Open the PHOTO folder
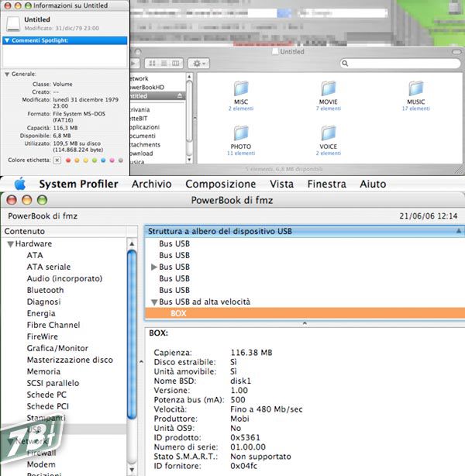This screenshot has width=465, height=476. [x=241, y=133]
